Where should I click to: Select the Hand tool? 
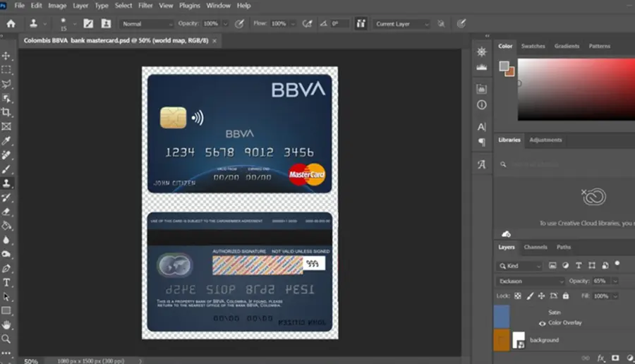coord(6,324)
